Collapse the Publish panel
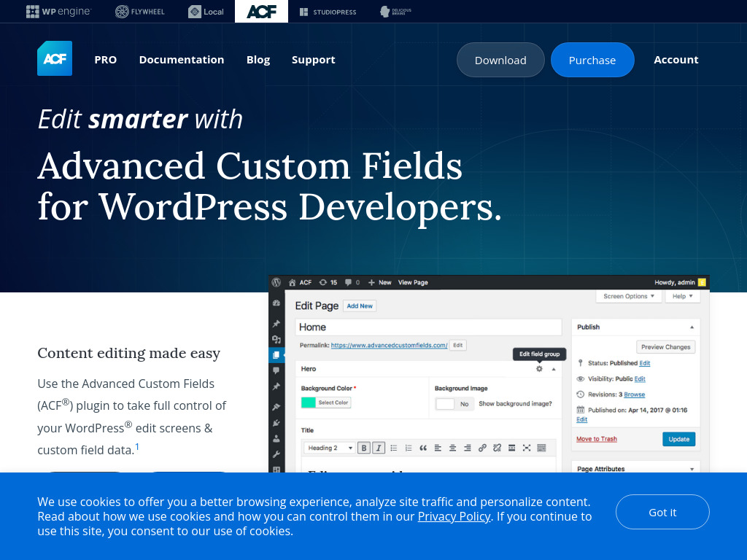Screen dimensions: 747x560 click(692, 327)
